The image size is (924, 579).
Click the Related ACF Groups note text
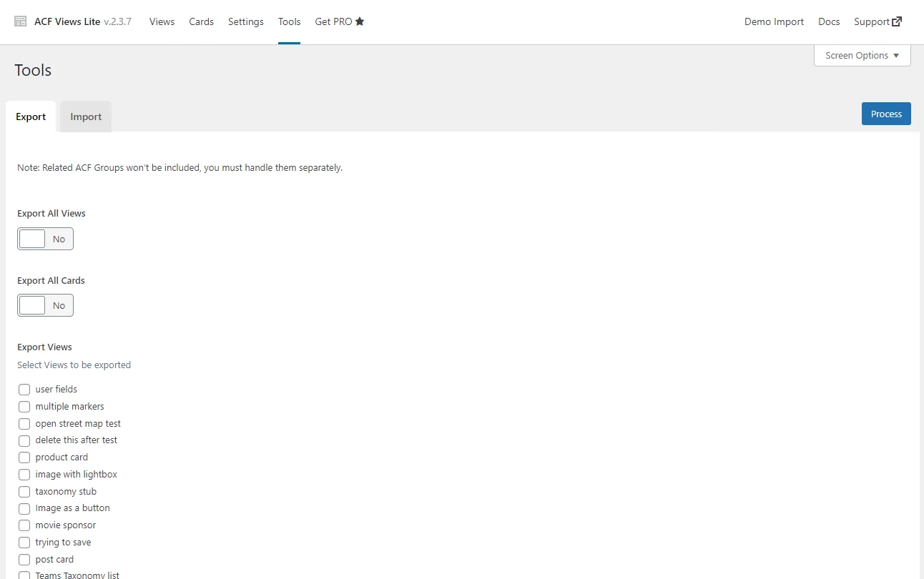click(180, 168)
